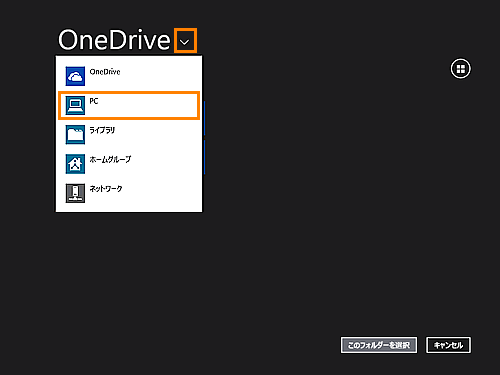
Task: Click the large OneDrive heading
Action: tap(114, 40)
